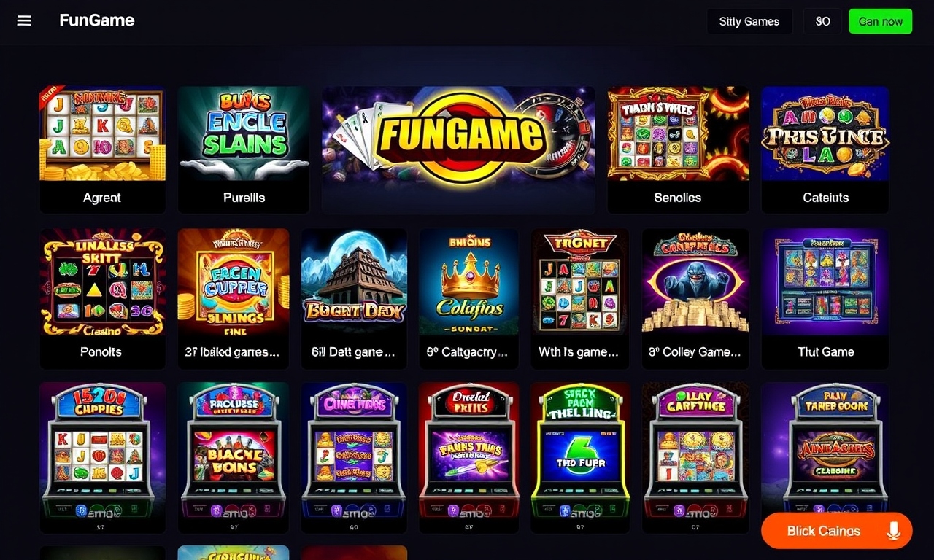Image resolution: width=934 pixels, height=560 pixels.
Task: Click the FunGame logo text
Action: 97,20
